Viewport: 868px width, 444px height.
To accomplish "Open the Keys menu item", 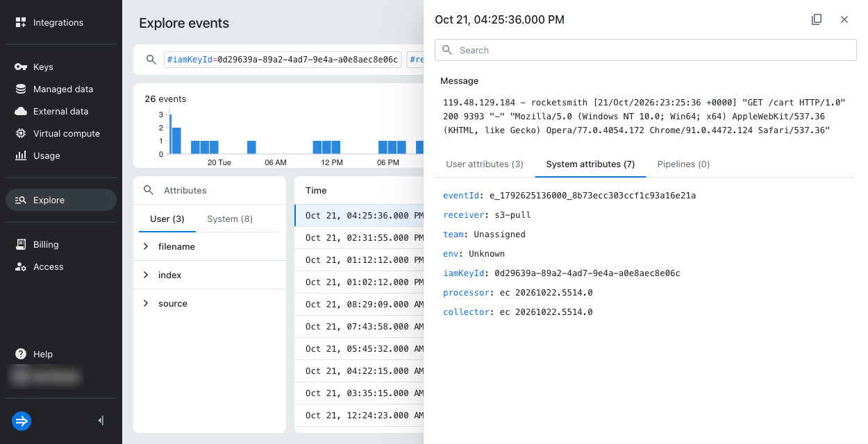I will point(61,67).
